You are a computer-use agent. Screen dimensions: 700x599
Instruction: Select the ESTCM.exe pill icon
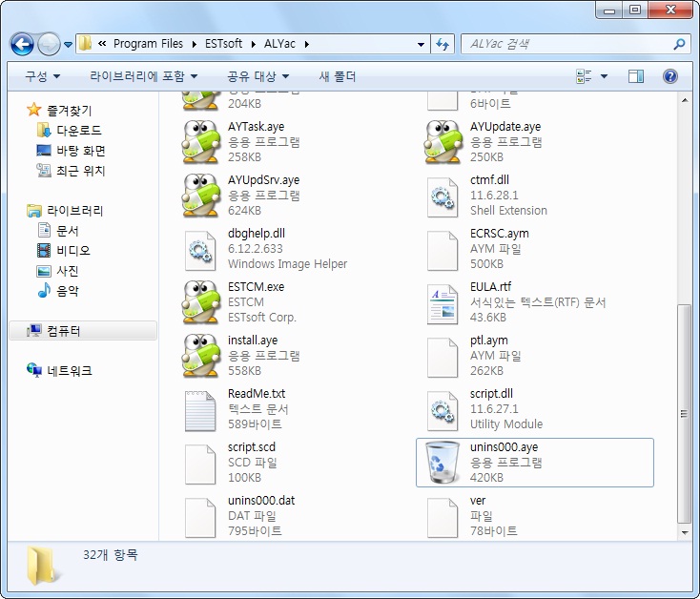pyautogui.click(x=201, y=302)
